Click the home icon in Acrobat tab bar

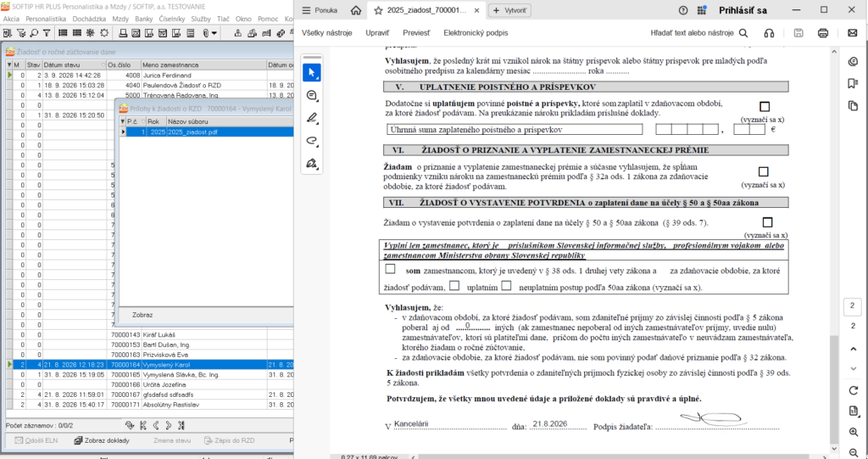[356, 10]
